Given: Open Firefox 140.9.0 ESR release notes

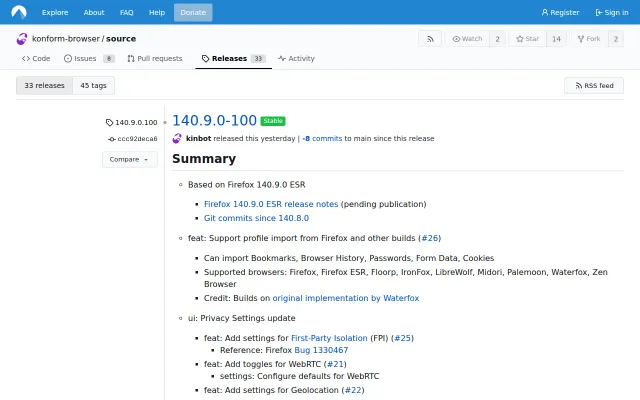Looking at the screenshot, I should click(271, 204).
